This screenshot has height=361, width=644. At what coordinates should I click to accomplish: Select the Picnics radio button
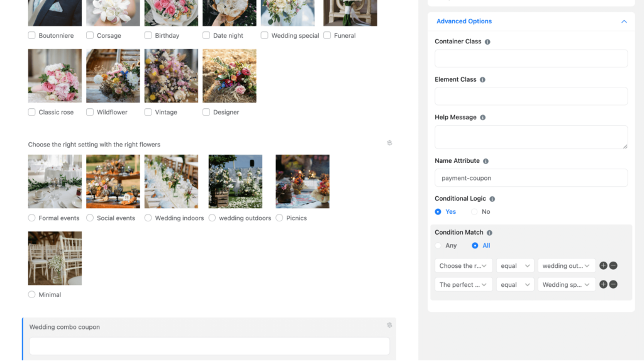coord(279,218)
